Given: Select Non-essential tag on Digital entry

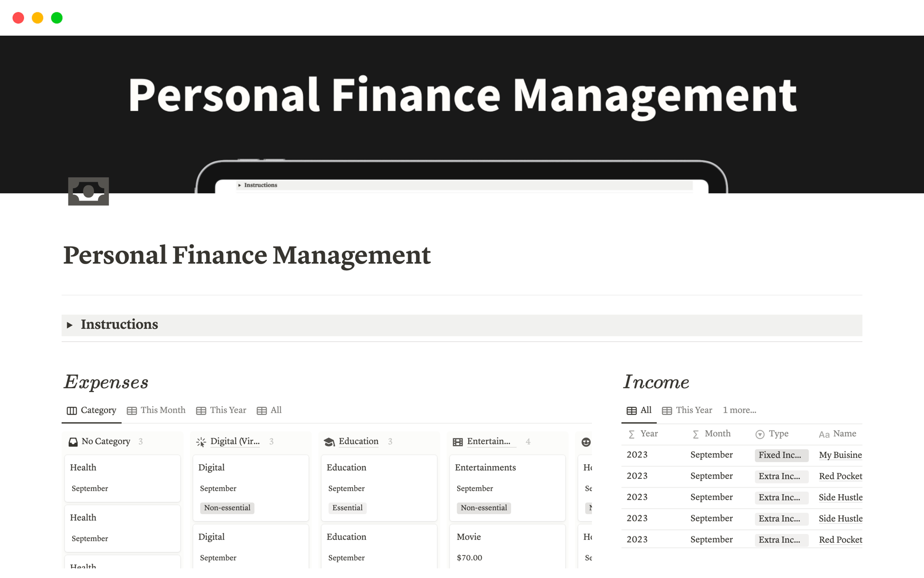Looking at the screenshot, I should (x=226, y=507).
